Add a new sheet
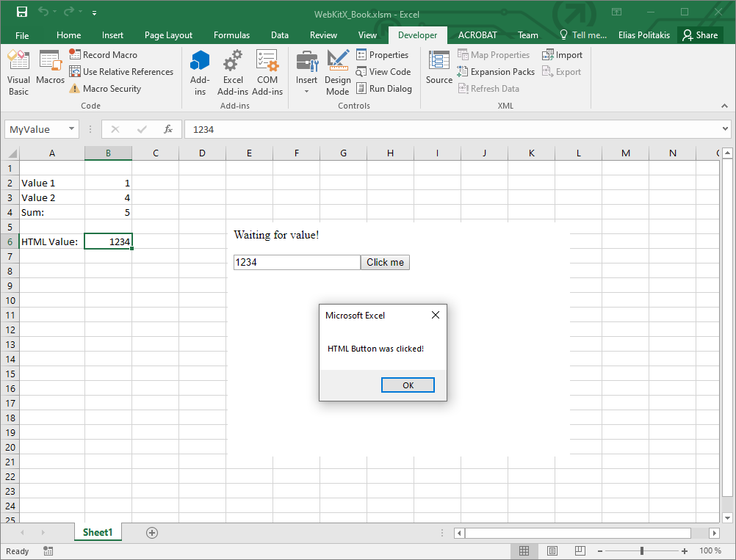Viewport: 736px width, 560px height. pyautogui.click(x=151, y=533)
